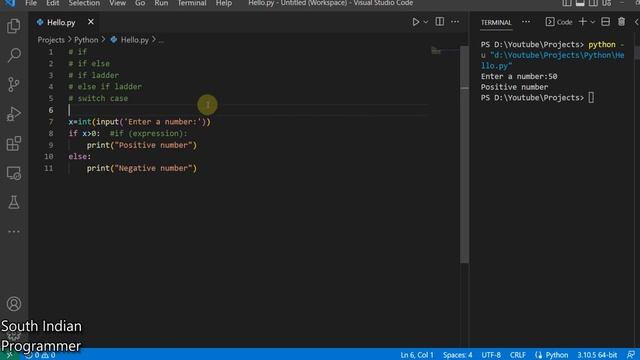Click the Code terminal profile indicator
640x360 pixels.
559,22
